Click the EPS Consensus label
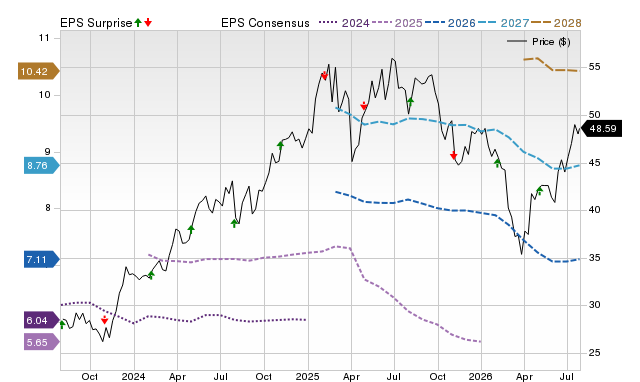Image resolution: width=640 pixels, height=382 pixels. tap(265, 23)
